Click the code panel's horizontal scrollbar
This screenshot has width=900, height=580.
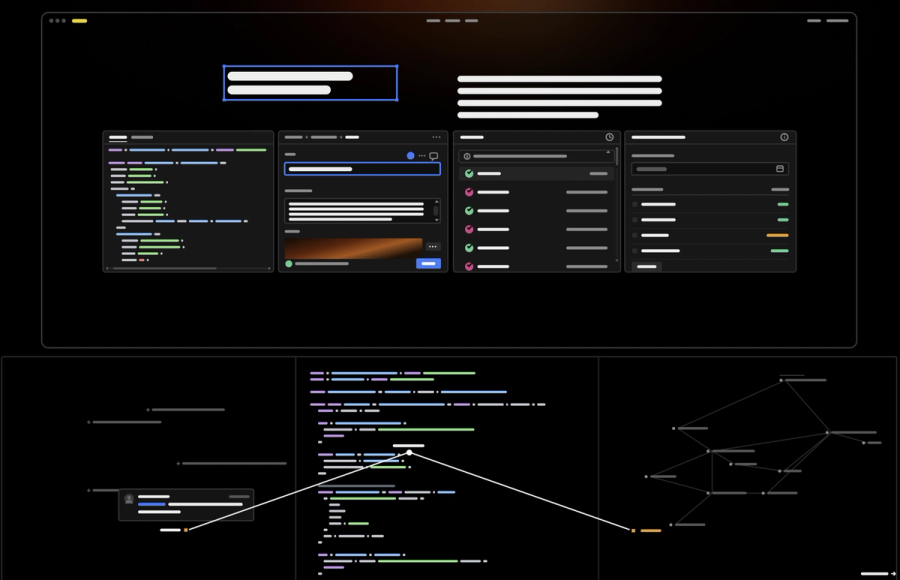(x=165, y=268)
